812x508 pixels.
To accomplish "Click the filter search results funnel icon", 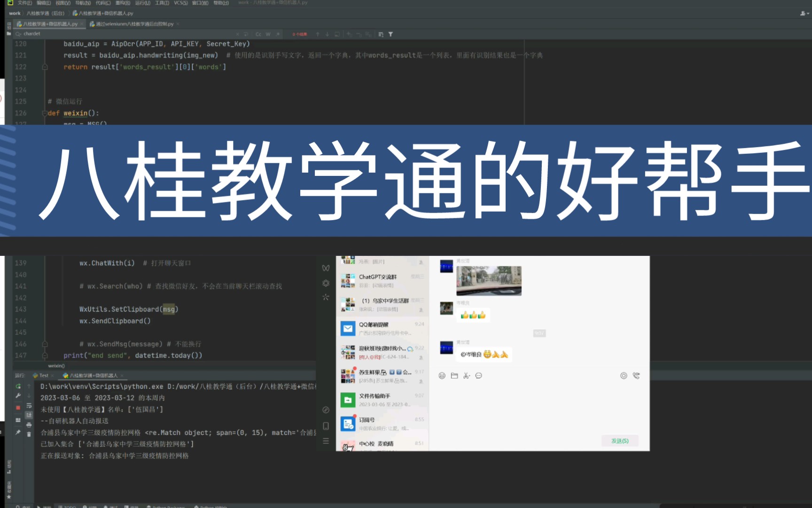I will 390,34.
